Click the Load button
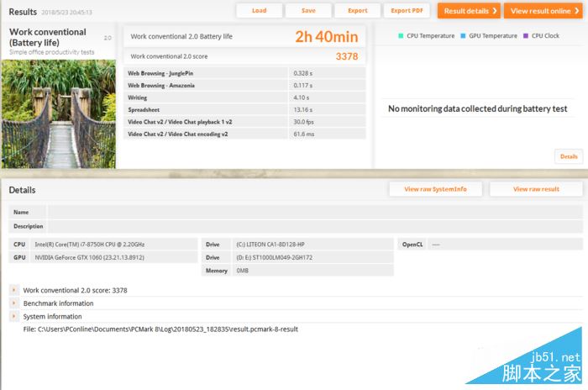The height and width of the screenshot is (390, 588). (x=259, y=11)
